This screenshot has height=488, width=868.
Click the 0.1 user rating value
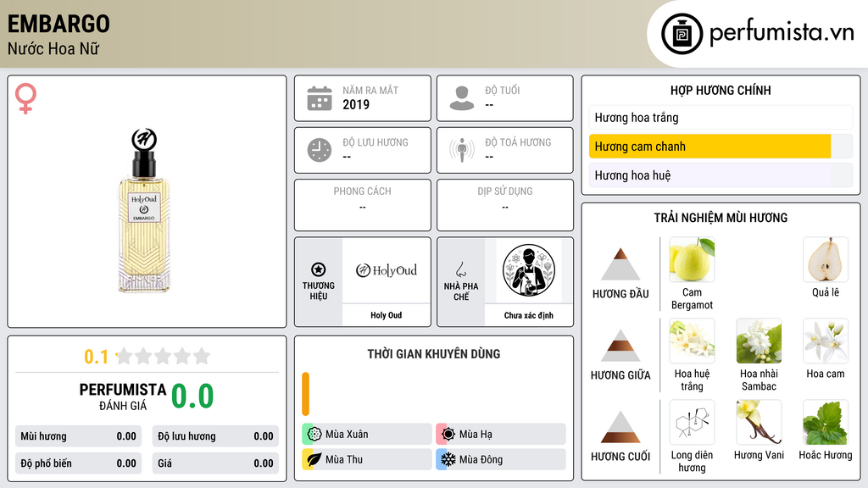point(96,357)
